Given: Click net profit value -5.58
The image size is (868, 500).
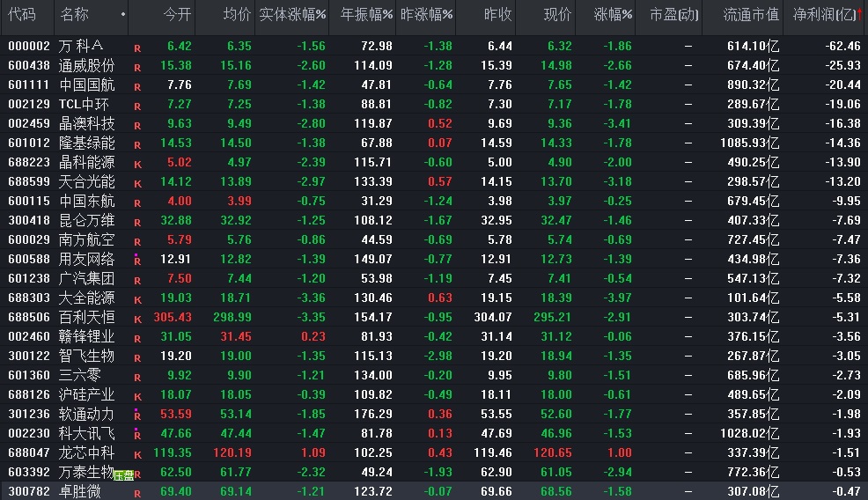Looking at the screenshot, I should pos(846,298).
